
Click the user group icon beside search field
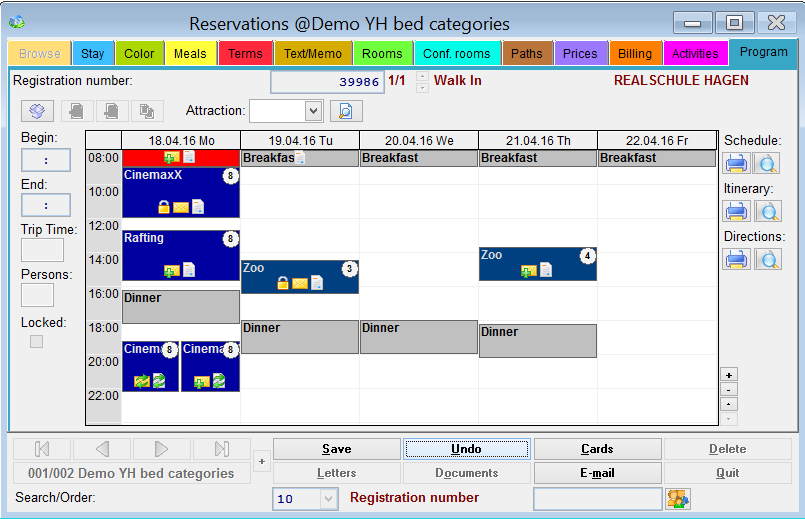(x=678, y=498)
